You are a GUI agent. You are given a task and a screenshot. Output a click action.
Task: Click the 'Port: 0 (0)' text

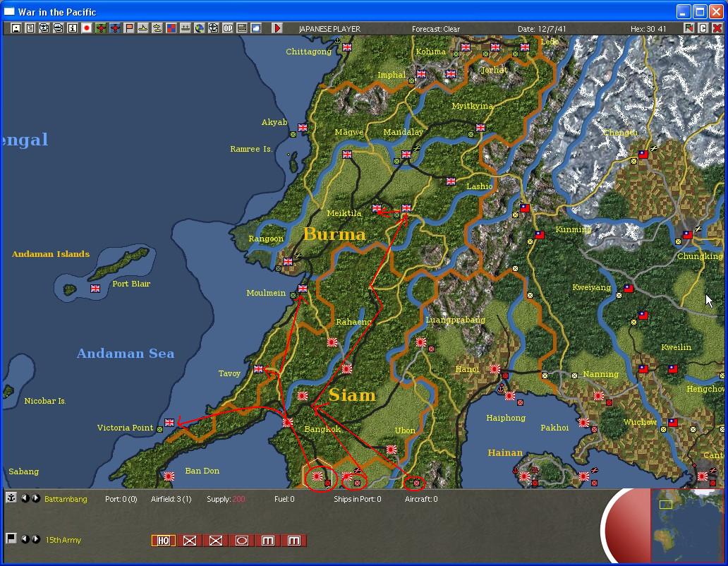121,499
